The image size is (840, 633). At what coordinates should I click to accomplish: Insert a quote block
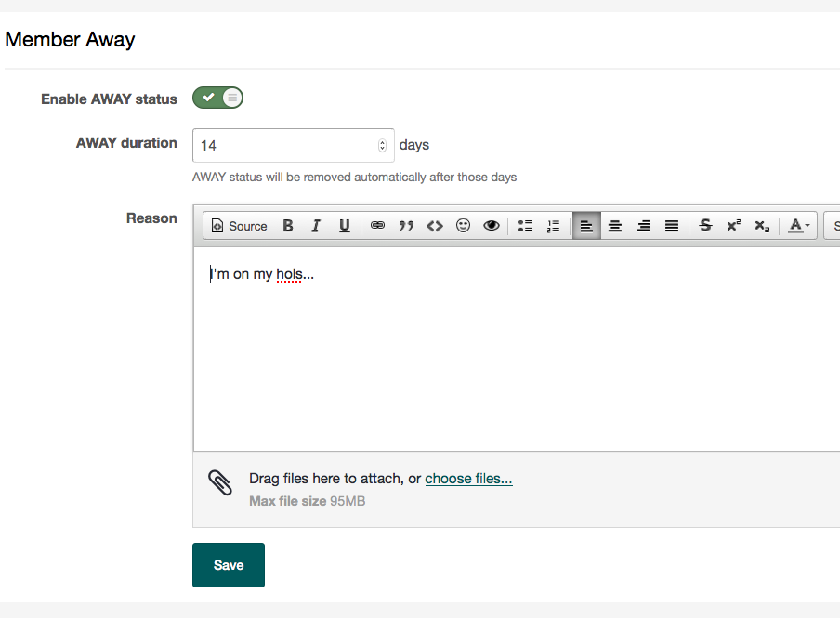pos(406,226)
